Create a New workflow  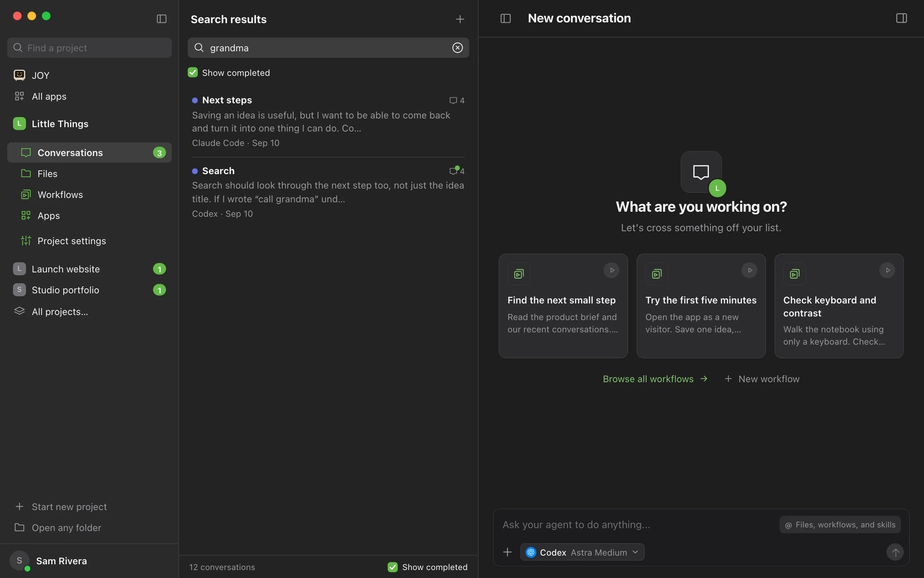762,379
